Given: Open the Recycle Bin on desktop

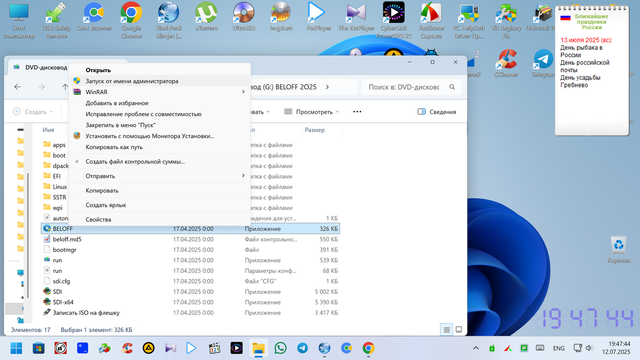Looking at the screenshot, I should point(618,250).
